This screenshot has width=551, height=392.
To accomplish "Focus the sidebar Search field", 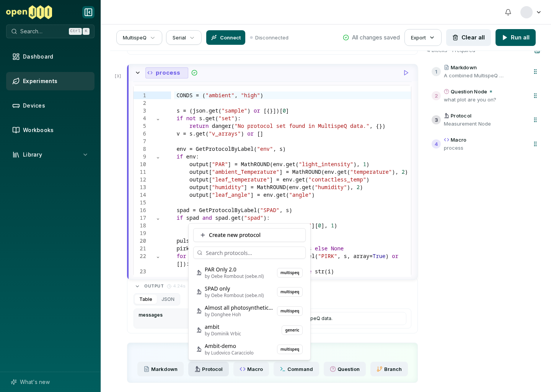I will (50, 31).
